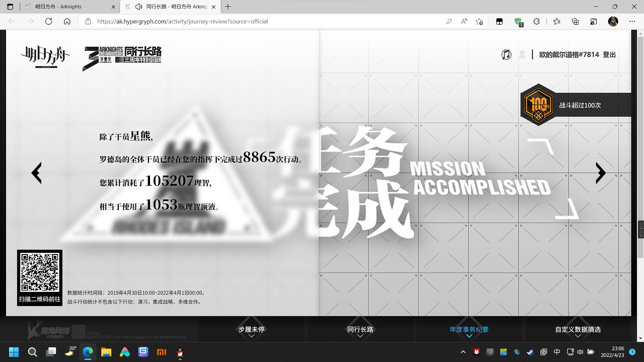Click the 同行长路 3rd anniversary logo
The image size is (644, 362).
tap(122, 58)
